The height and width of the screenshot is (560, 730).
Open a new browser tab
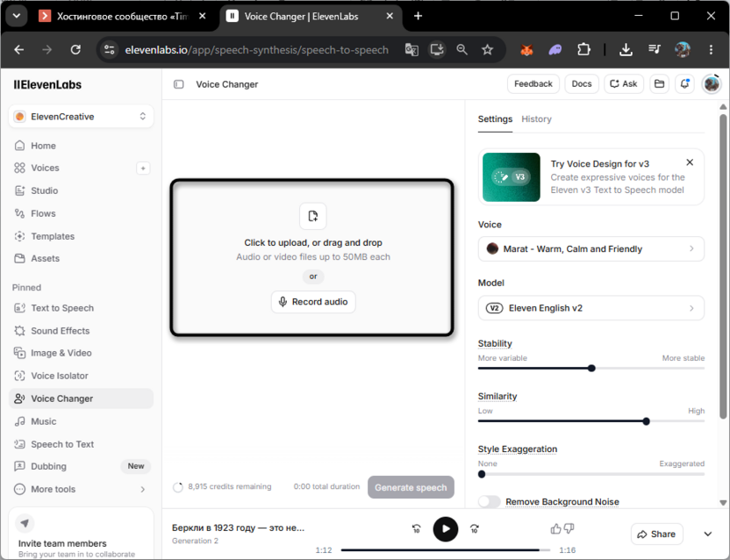(418, 17)
